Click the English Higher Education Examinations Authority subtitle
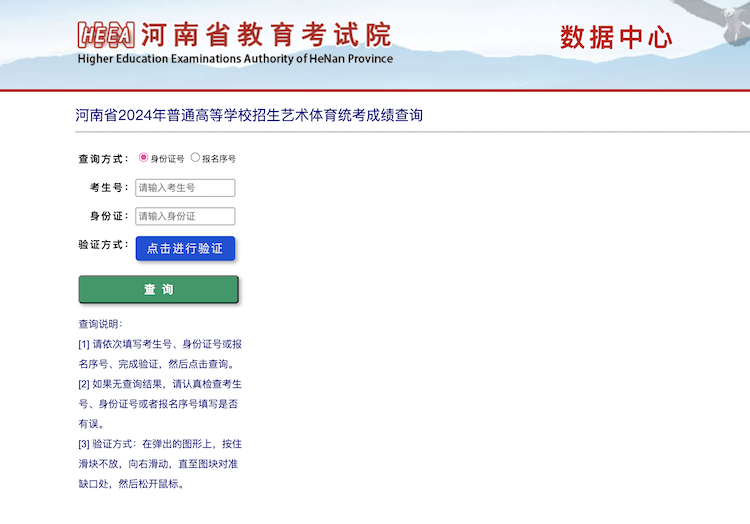Image resolution: width=750 pixels, height=524 pixels. [235, 59]
